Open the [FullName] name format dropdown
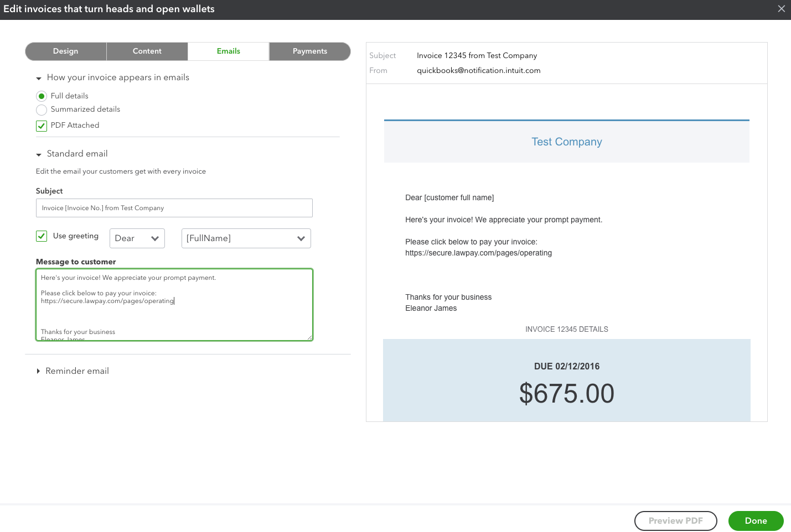This screenshot has width=791, height=532. [x=246, y=238]
